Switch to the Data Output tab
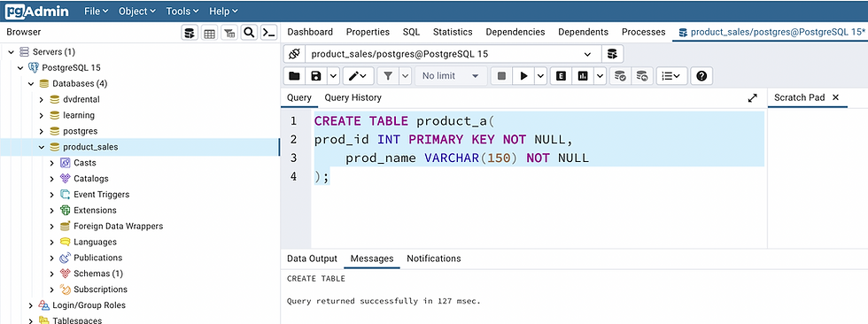 pyautogui.click(x=312, y=258)
